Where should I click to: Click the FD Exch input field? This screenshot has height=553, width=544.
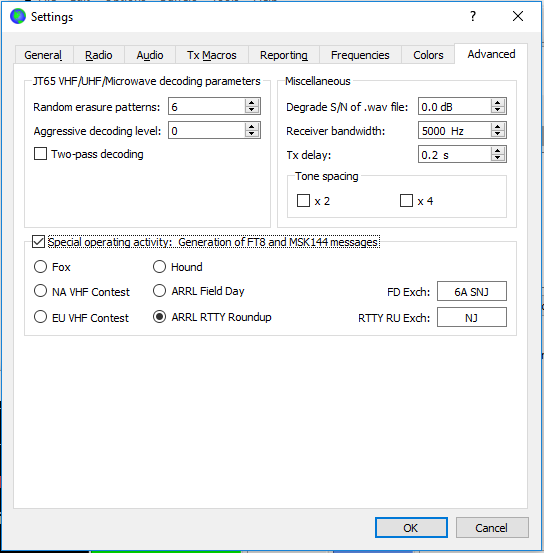click(x=472, y=291)
